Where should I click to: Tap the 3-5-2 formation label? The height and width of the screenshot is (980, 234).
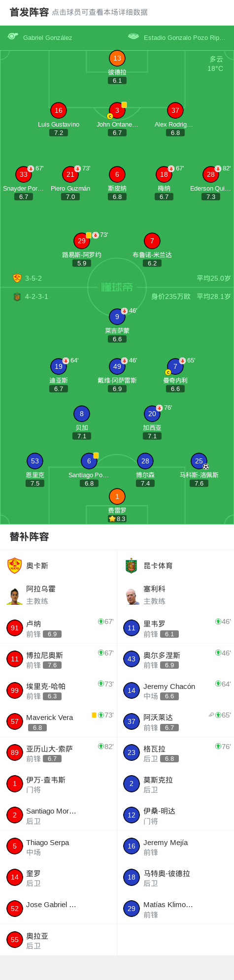click(x=33, y=278)
